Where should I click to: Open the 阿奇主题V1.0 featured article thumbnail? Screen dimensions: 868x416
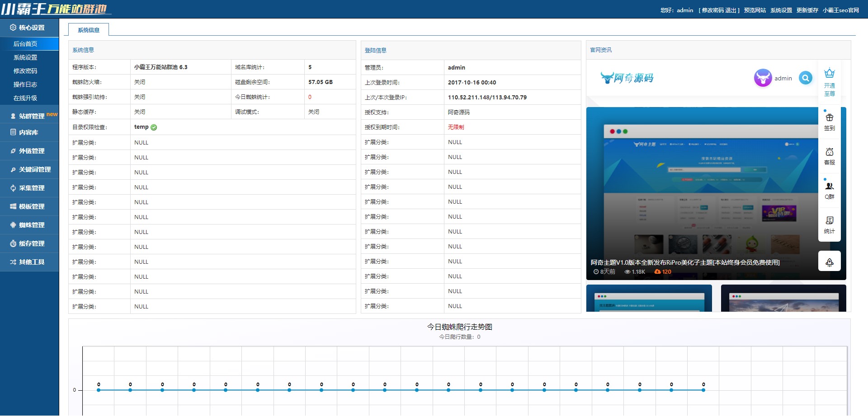coord(716,193)
